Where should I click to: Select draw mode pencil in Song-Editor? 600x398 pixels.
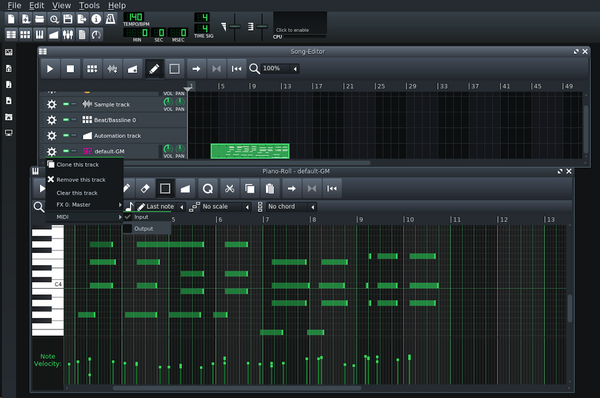(154, 69)
